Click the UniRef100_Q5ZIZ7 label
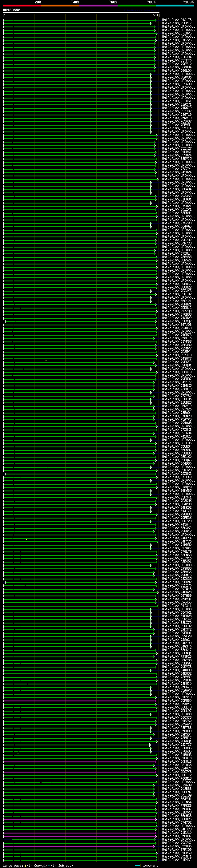The image size is (197, 868). tap(176, 149)
